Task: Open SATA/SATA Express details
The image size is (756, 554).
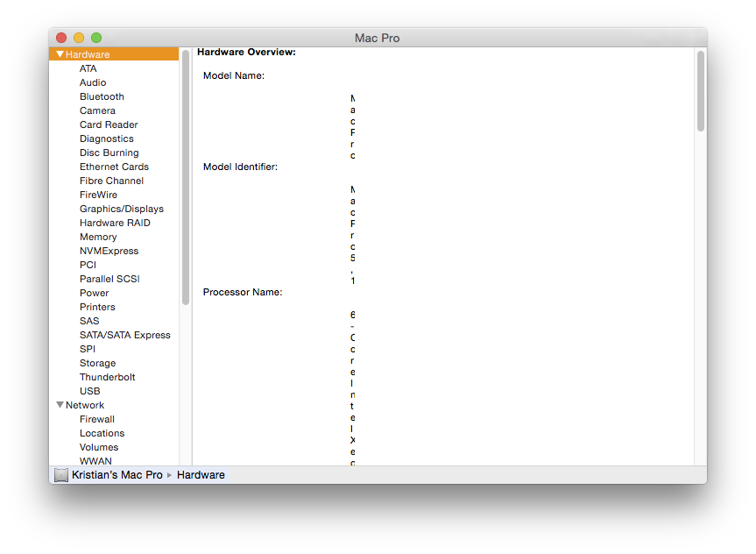Action: 125,335
